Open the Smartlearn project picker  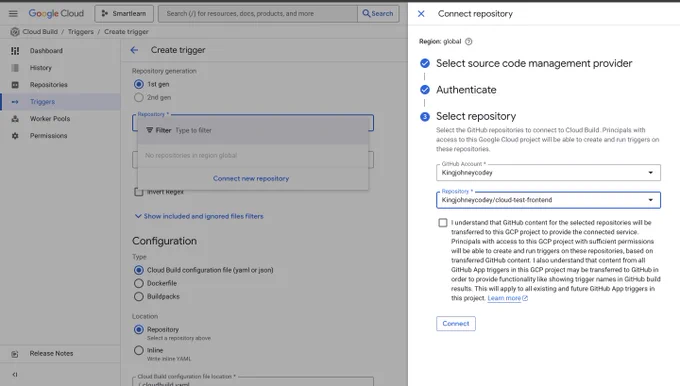(x=124, y=13)
